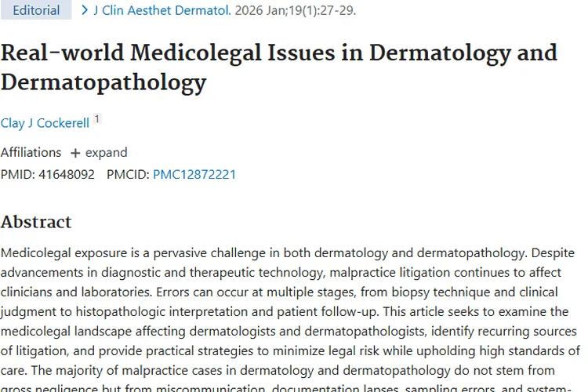The image size is (588, 392).
Task: Click the word Dermatopathology ending the title
Action: 103,82
